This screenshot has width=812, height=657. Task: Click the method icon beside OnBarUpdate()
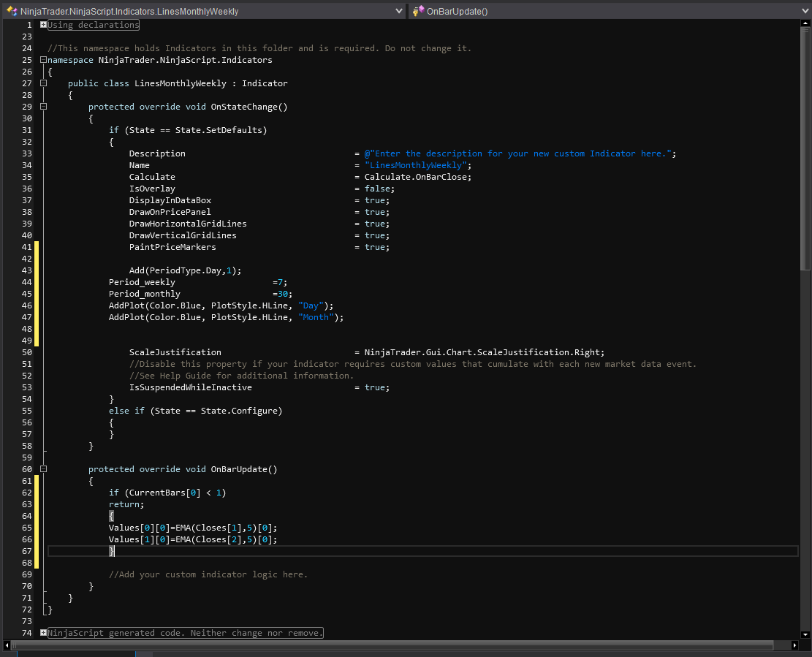pyautogui.click(x=418, y=11)
